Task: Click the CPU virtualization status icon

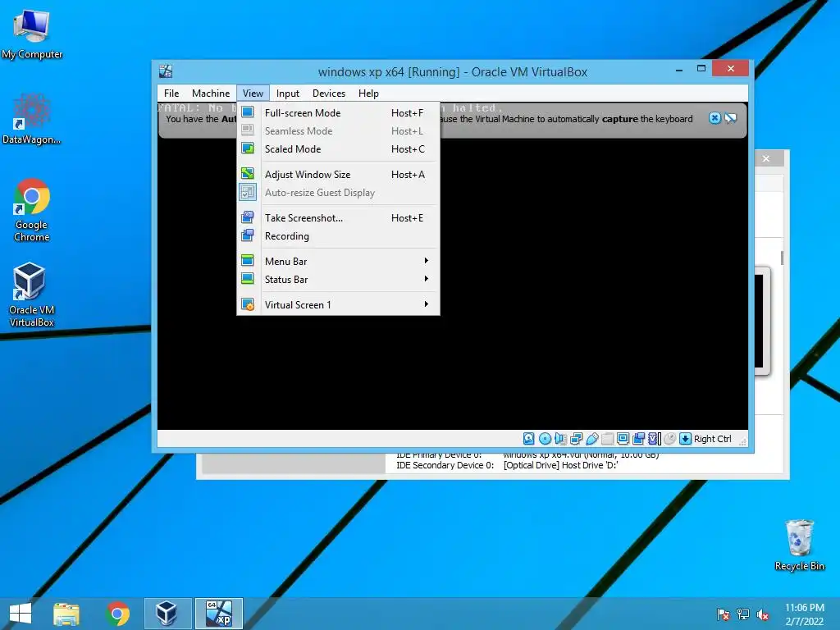Action: tap(655, 439)
